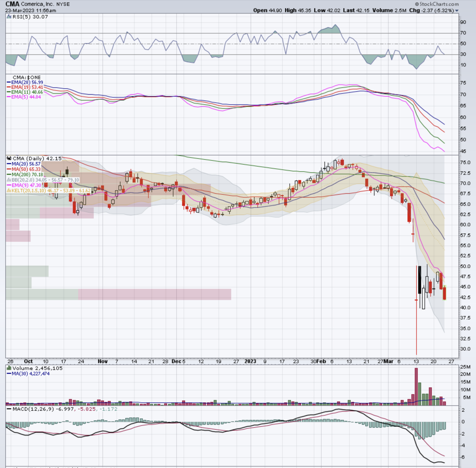The height and width of the screenshot is (468, 476).
Task: Open the StockCharts.com copyright link
Action: point(437,4)
